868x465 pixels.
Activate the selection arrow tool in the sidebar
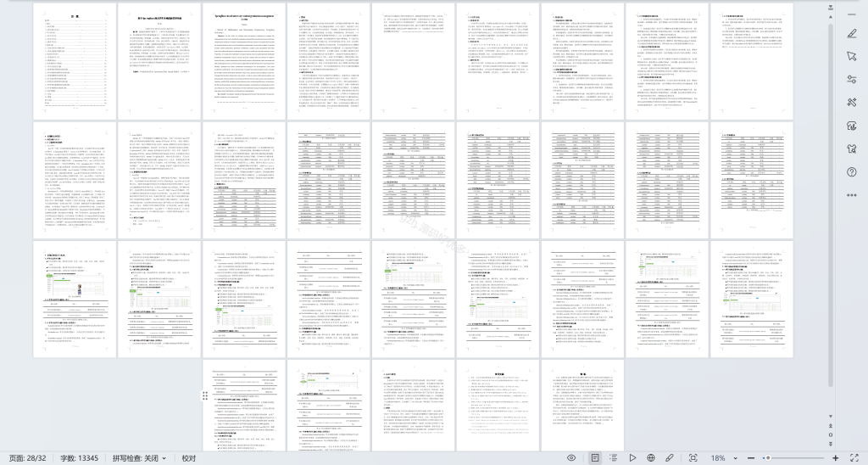(851, 57)
